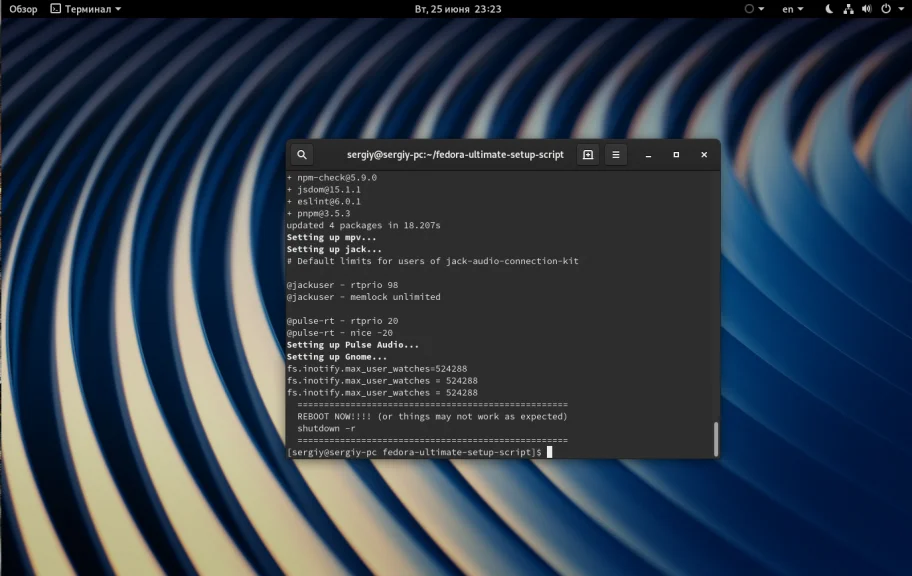Click the wired network status icon

[x=848, y=9]
